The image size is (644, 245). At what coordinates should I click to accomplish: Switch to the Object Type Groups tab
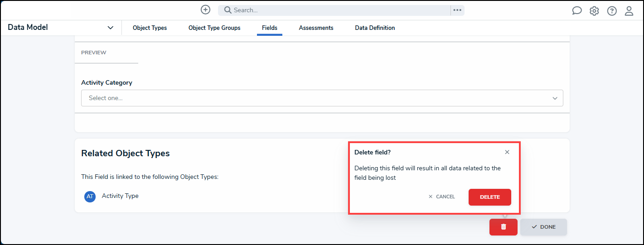pyautogui.click(x=214, y=28)
